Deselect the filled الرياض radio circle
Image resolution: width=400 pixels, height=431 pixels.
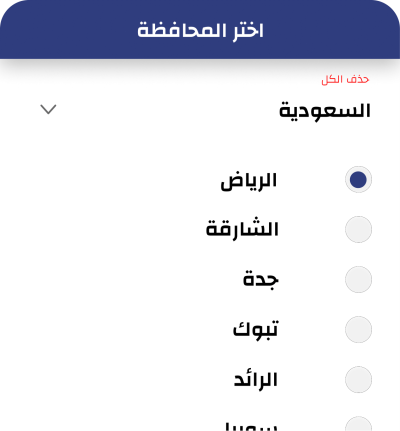click(x=358, y=179)
